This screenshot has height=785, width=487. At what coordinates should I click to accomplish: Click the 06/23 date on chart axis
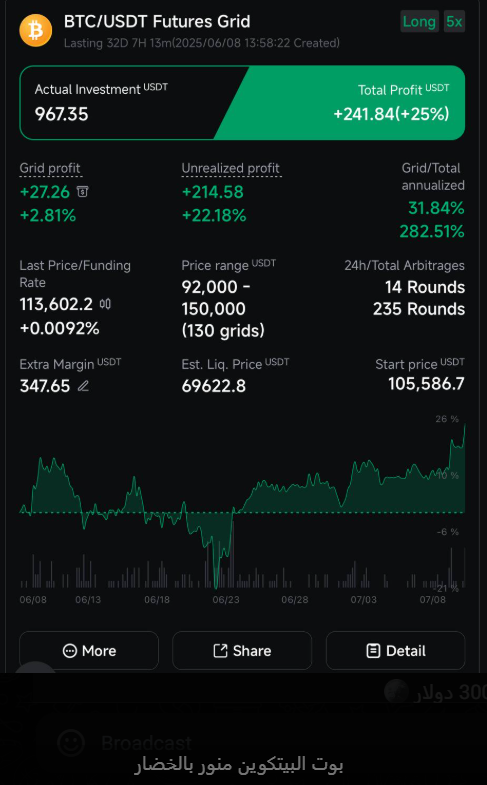coord(226,599)
